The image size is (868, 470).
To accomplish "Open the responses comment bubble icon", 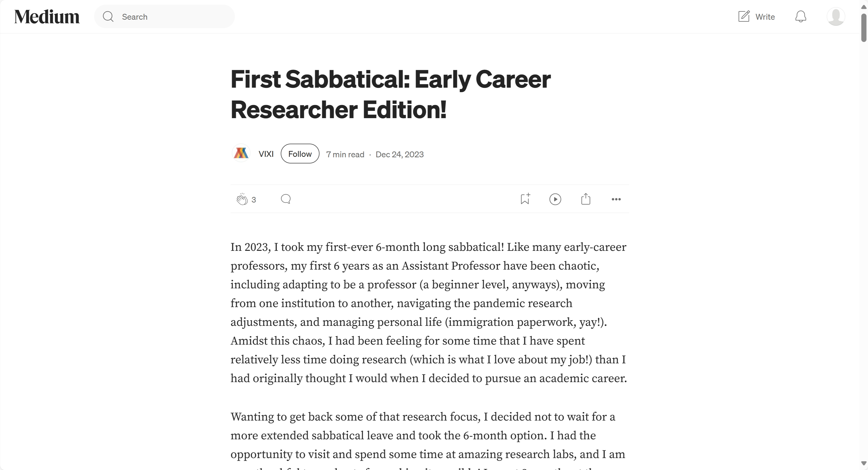I will (x=286, y=199).
